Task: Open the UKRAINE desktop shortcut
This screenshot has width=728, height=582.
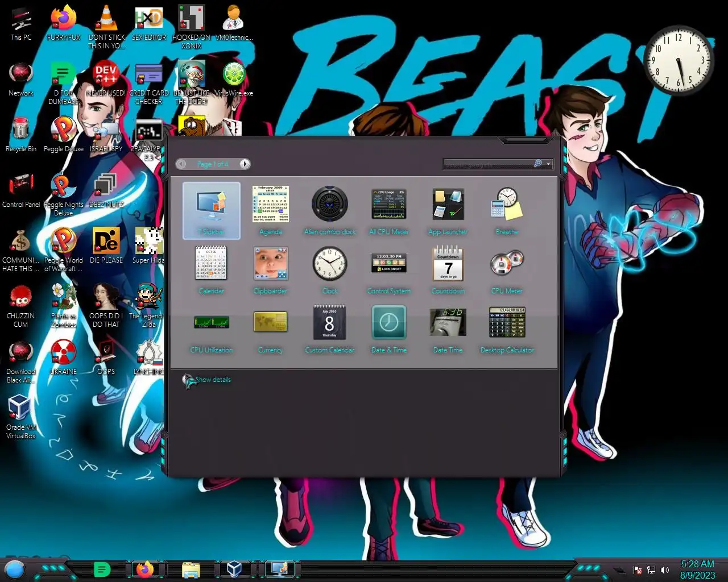Action: [x=64, y=357]
